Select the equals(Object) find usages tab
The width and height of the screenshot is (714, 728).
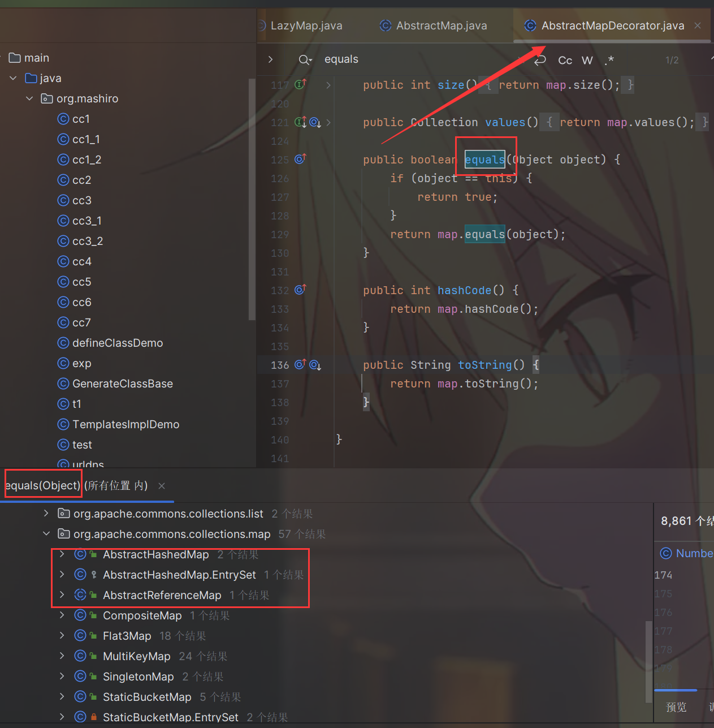(x=76, y=485)
